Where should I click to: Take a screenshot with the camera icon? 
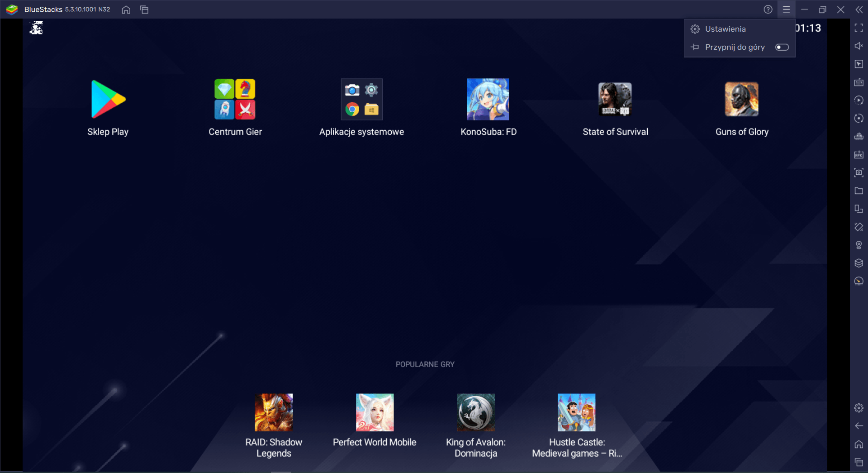859,173
